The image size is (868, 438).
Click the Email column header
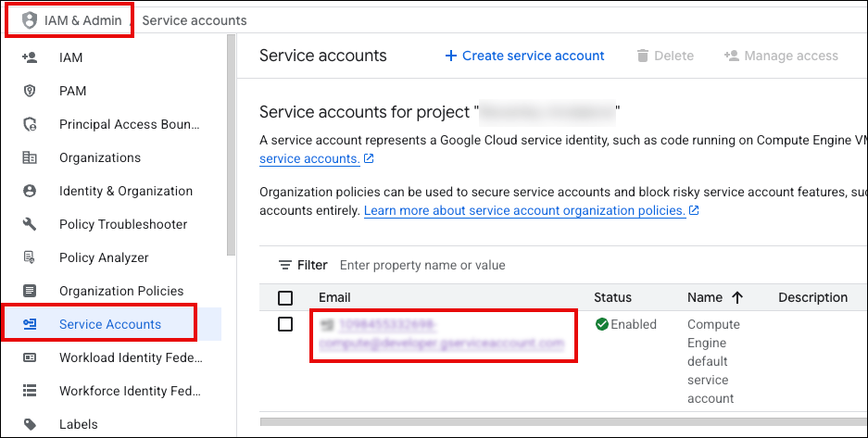coord(334,297)
